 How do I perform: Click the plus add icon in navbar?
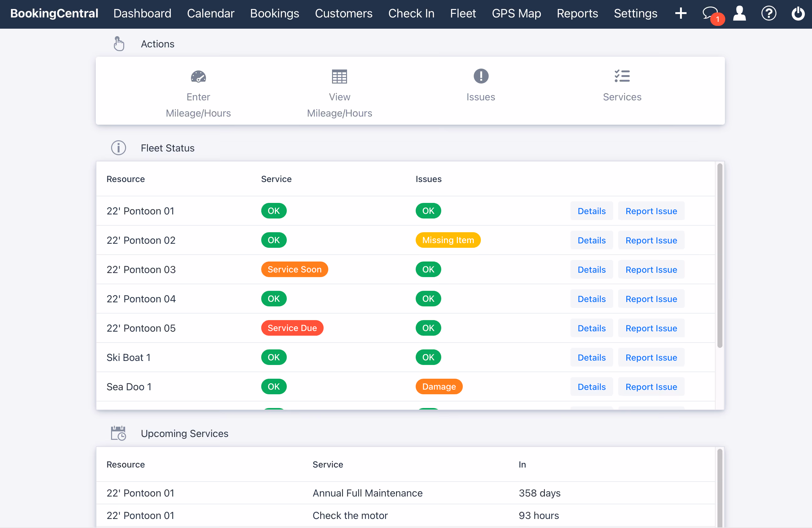pos(680,13)
